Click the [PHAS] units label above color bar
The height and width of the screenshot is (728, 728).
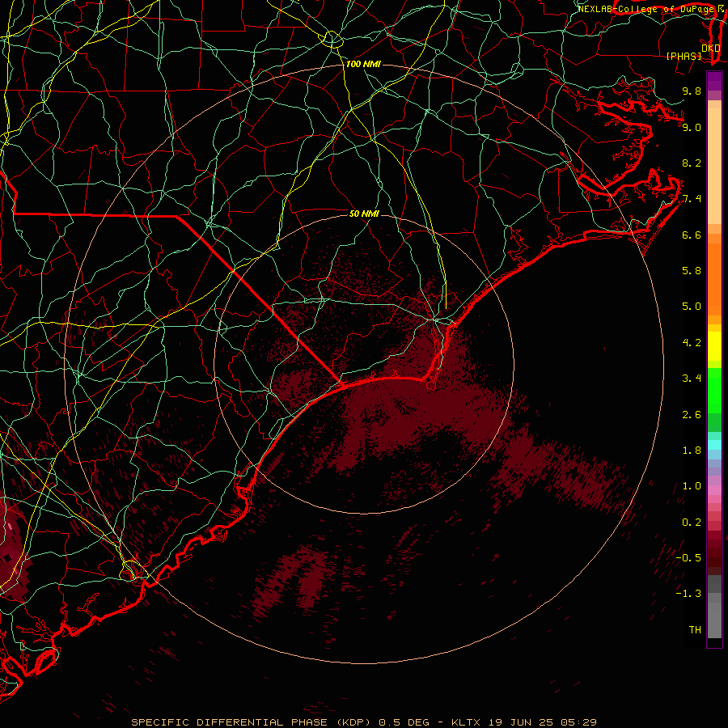point(684,56)
